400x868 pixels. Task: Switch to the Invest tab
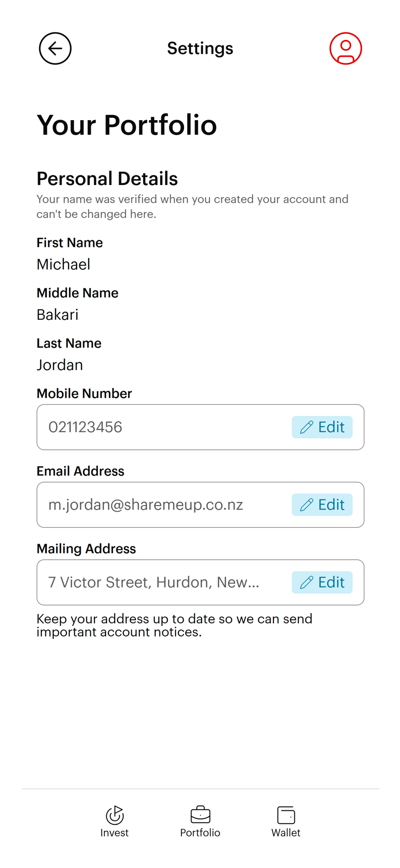[114, 821]
